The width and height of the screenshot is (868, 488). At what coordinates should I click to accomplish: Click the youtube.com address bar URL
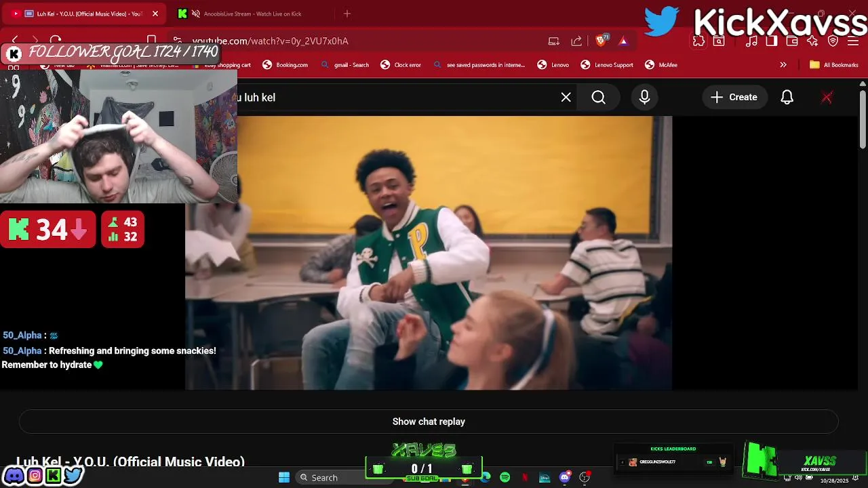pos(271,41)
